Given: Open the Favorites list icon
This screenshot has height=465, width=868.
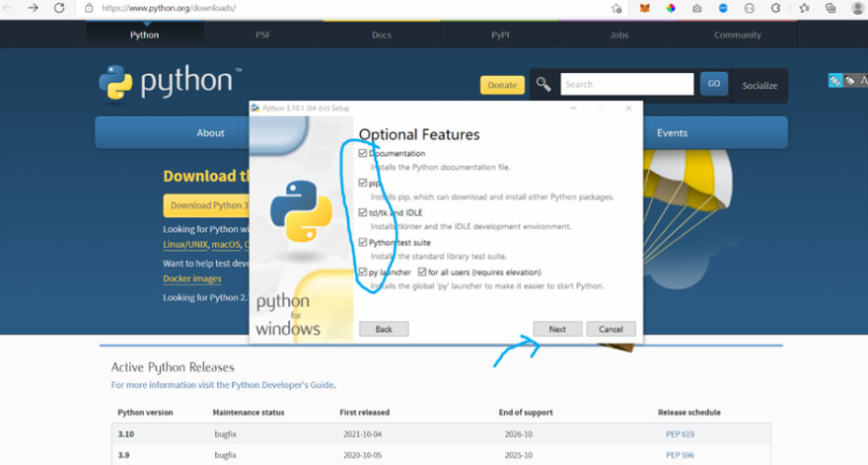Looking at the screenshot, I should coord(804,8).
